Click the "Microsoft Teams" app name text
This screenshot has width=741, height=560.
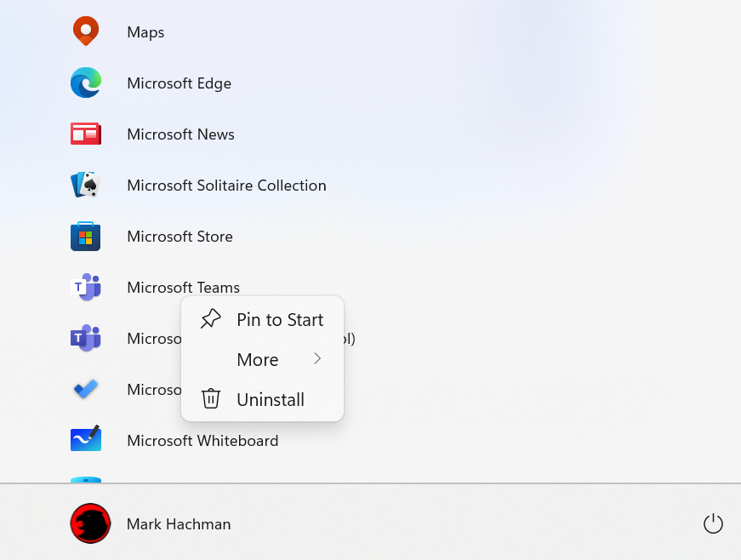[x=184, y=288]
